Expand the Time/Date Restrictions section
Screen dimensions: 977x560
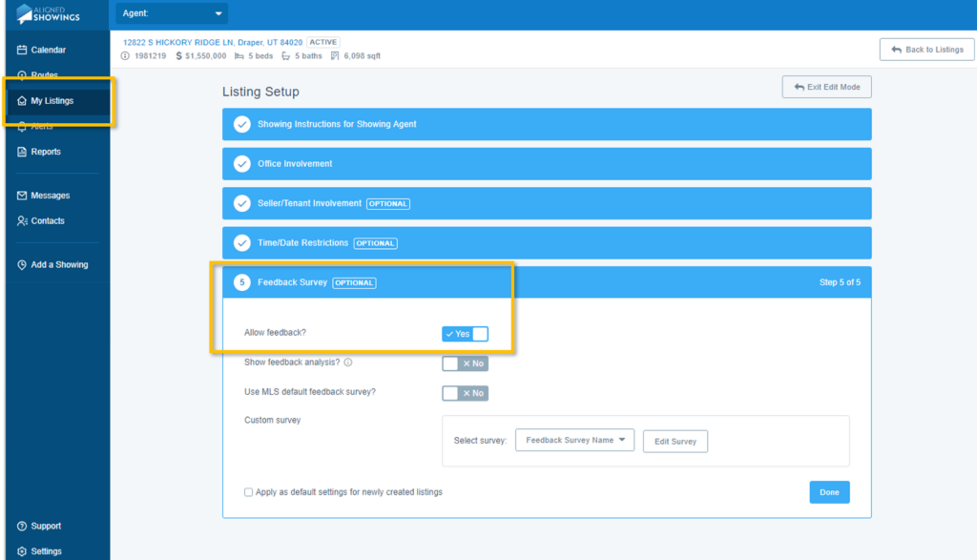click(547, 243)
